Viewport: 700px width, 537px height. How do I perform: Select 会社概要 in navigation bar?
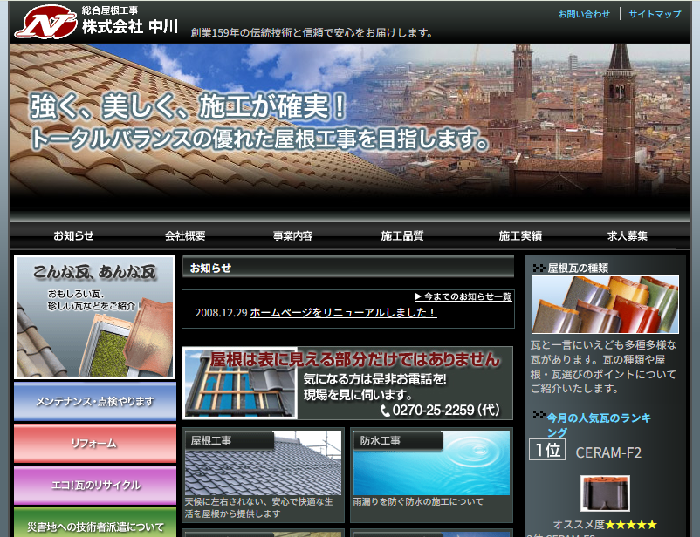point(185,236)
